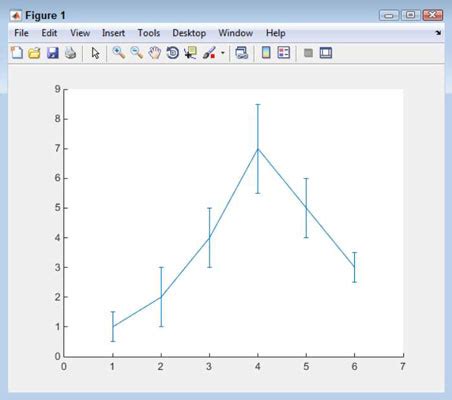Insert a legend using the toolbar icon

point(284,53)
